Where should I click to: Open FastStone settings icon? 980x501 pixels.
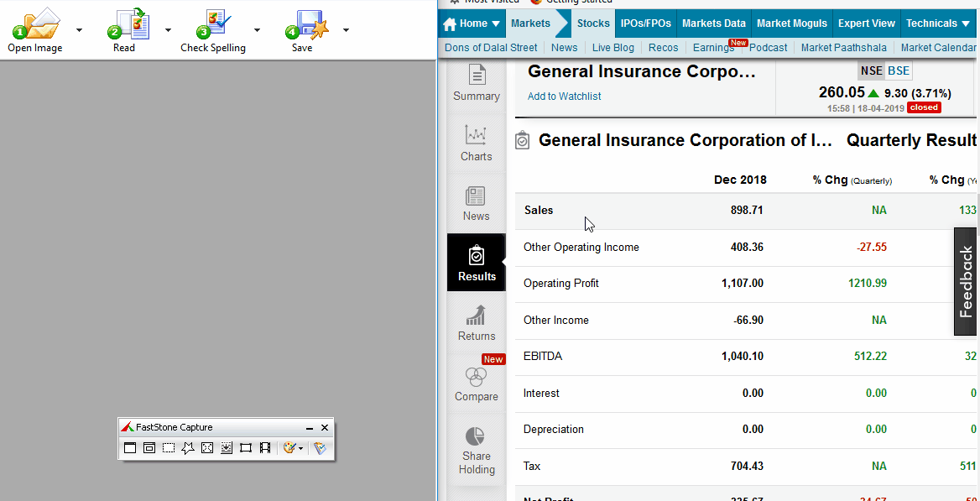click(320, 448)
